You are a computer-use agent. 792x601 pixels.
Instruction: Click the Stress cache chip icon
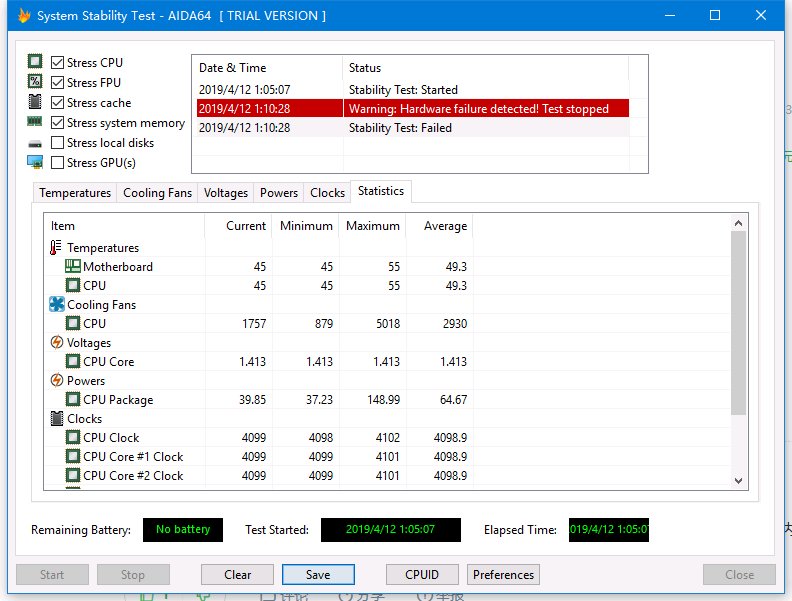(x=35, y=102)
